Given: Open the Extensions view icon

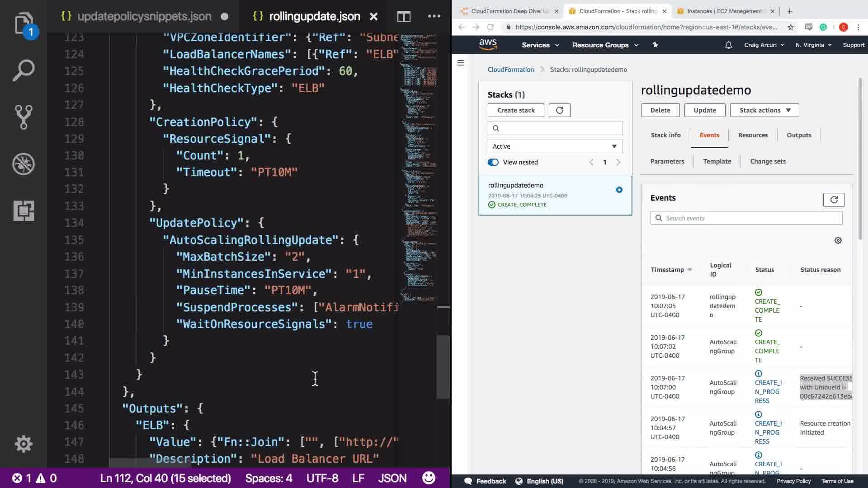Looking at the screenshot, I should [x=24, y=211].
